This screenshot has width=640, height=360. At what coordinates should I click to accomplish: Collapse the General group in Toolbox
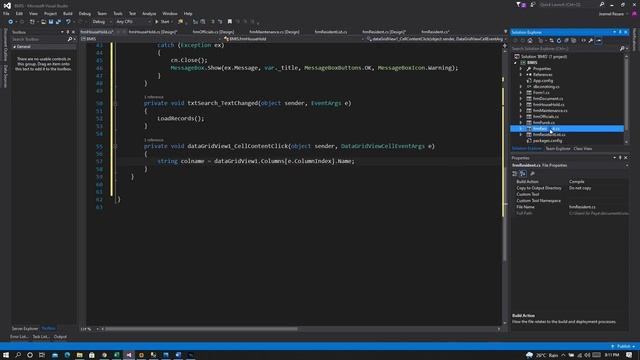click(15, 47)
